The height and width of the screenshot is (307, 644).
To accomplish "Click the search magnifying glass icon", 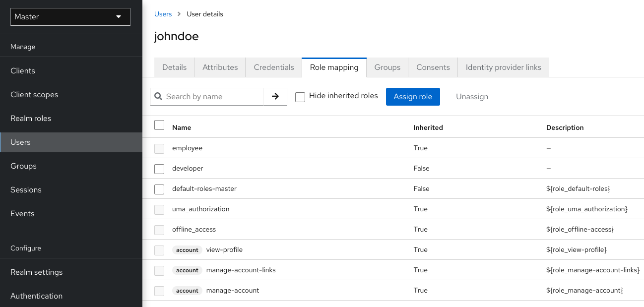I will click(x=158, y=96).
